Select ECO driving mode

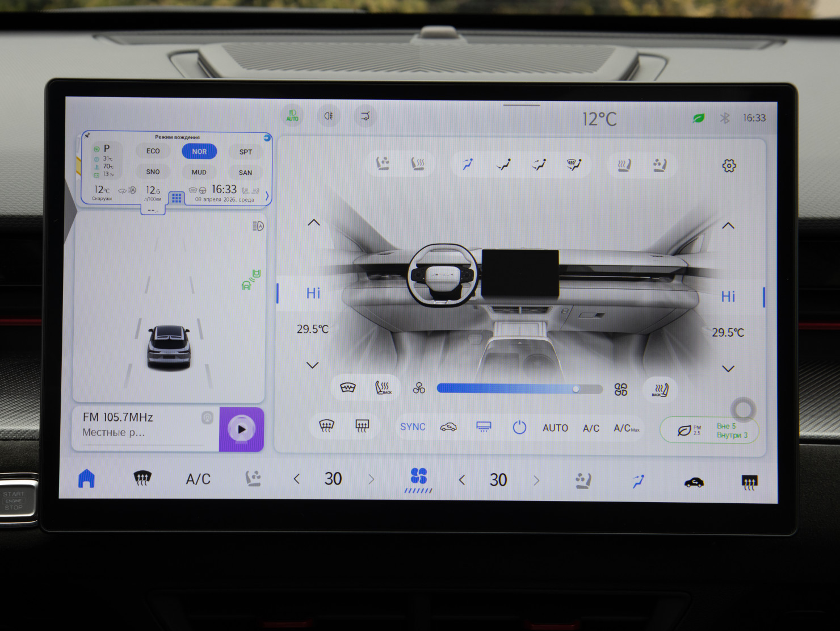click(x=153, y=151)
